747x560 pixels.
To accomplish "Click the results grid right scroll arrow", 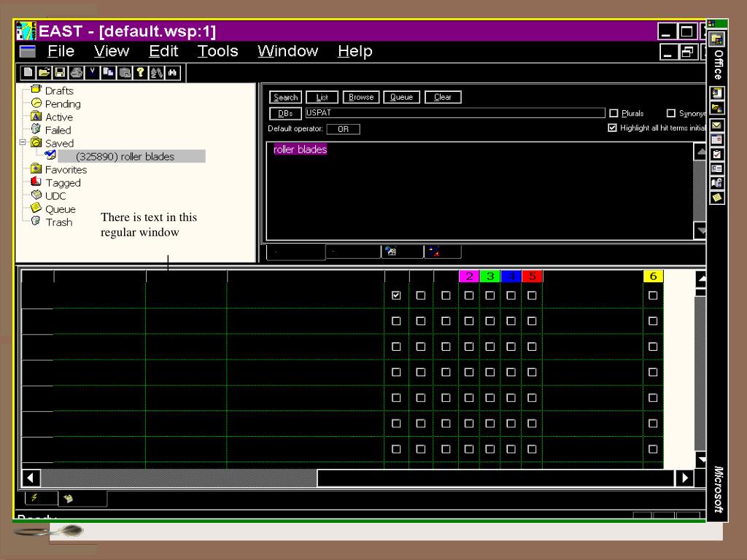I will coord(684,478).
